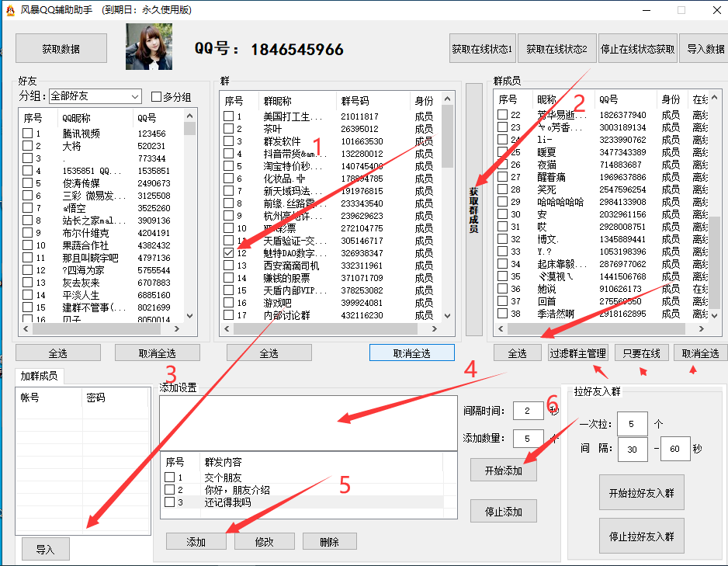Image resolution: width=728 pixels, height=566 pixels.
Task: Check message row 还记得我吗
Action: [x=169, y=502]
